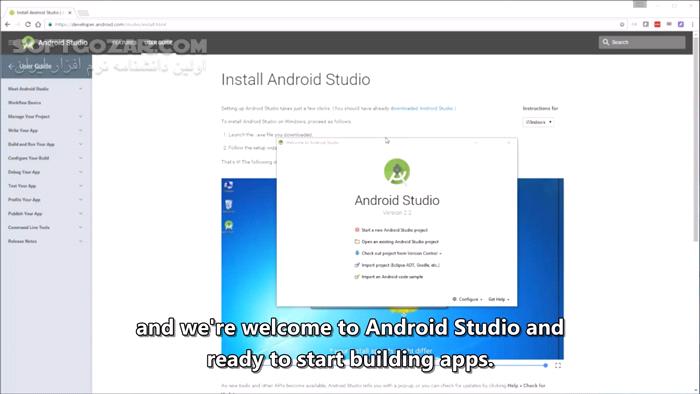Click the back arrow beside User Guide

pos(11,66)
